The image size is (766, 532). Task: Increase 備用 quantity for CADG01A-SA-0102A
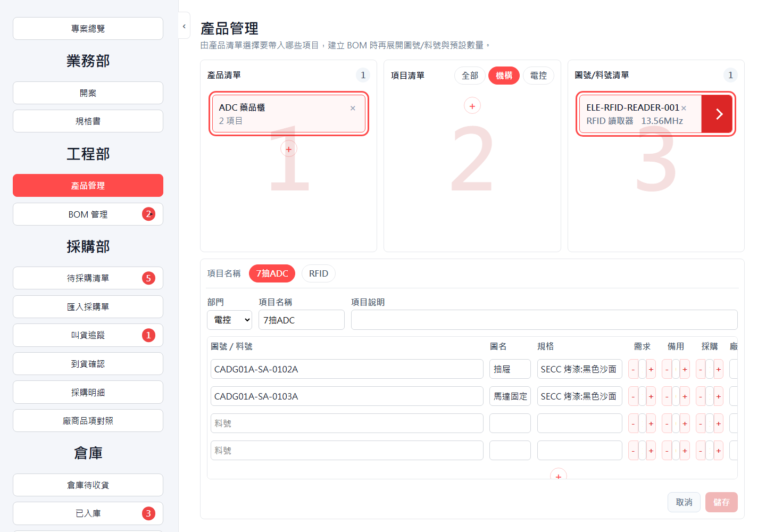[685, 369]
